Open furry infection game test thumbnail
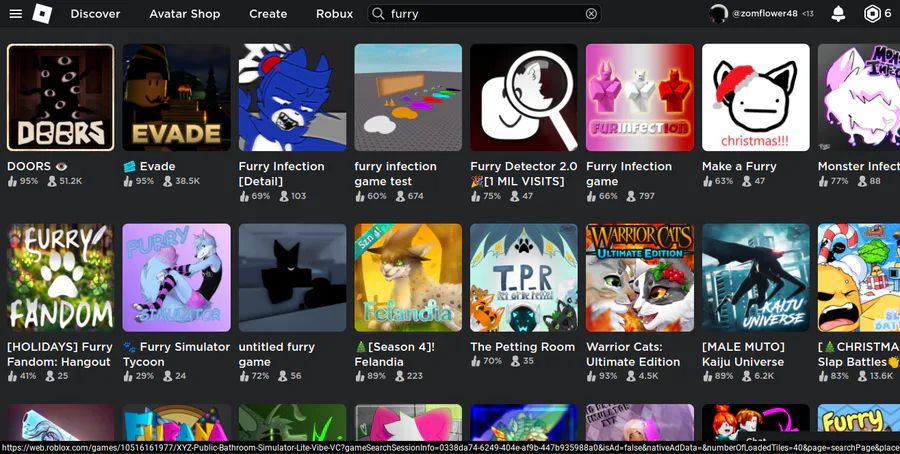This screenshot has width=900, height=454. point(408,98)
